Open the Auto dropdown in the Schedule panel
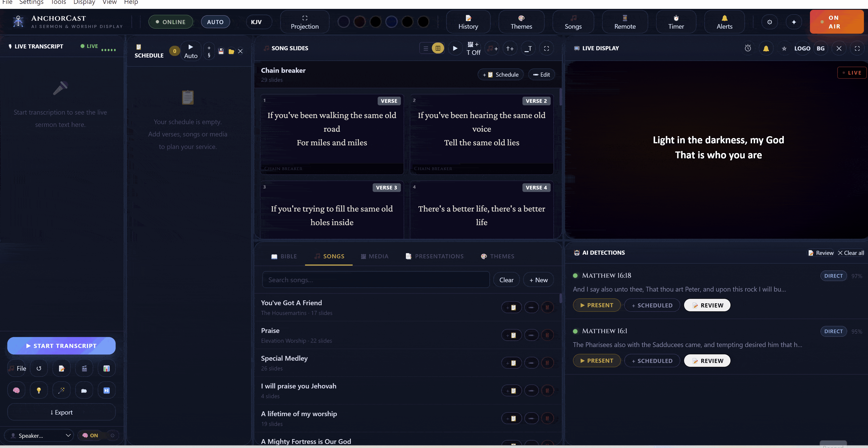 pos(191,51)
